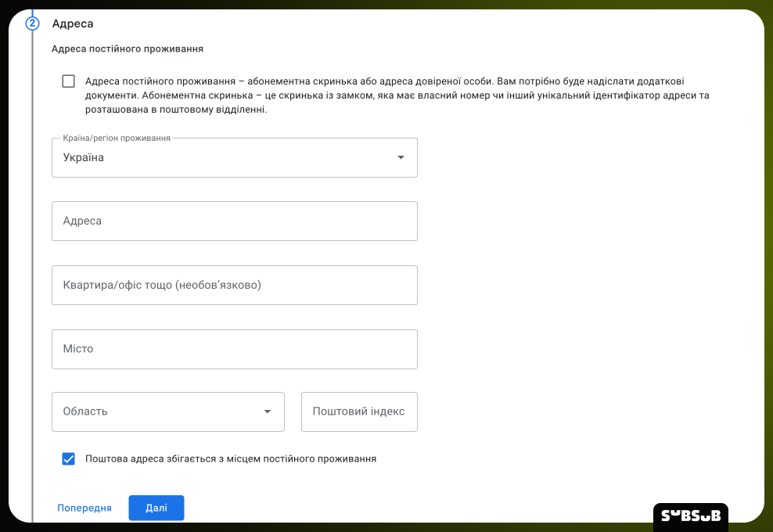Select the PO box explanation paragraph

click(397, 95)
